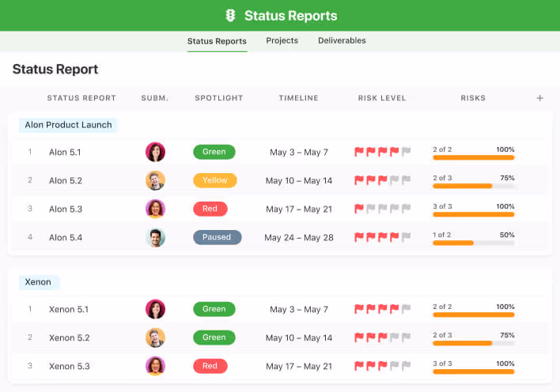The image size is (560, 392).
Task: Click submitter avatar for Xenon 5.3
Action: (155, 366)
